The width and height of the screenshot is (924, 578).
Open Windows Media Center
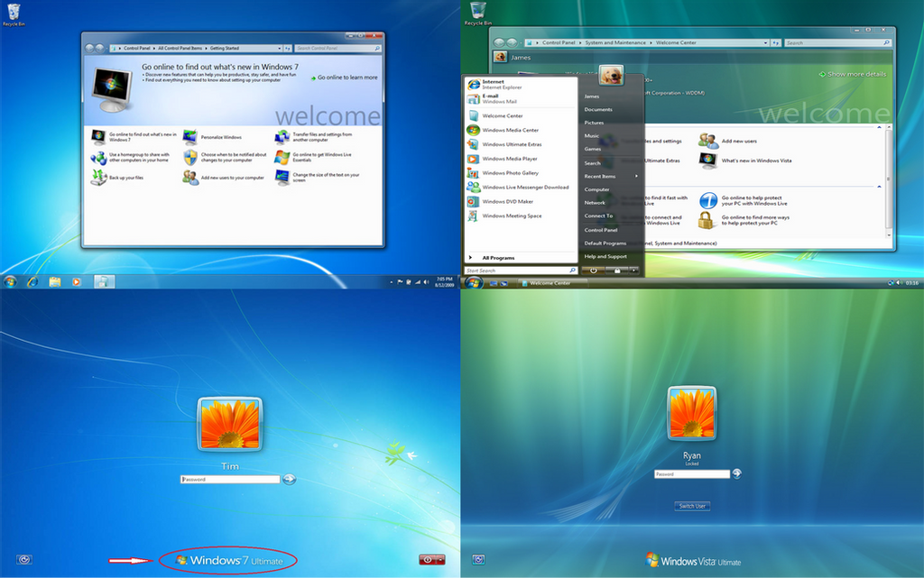coord(510,129)
